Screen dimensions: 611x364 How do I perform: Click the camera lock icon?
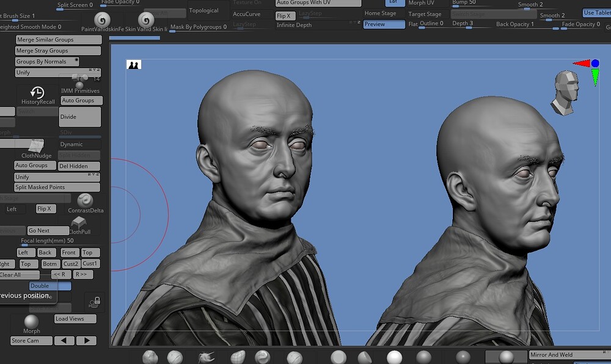(x=95, y=301)
